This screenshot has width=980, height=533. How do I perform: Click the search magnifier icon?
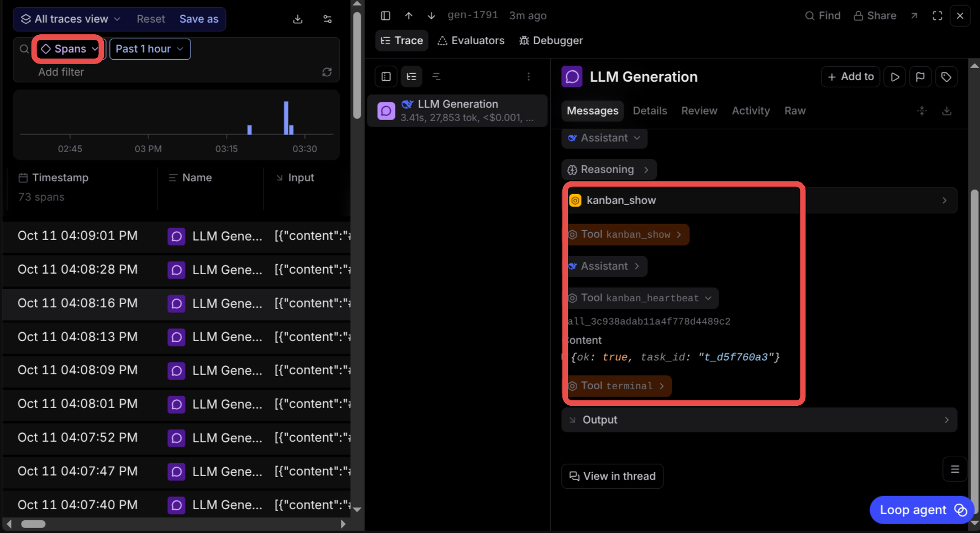24,49
